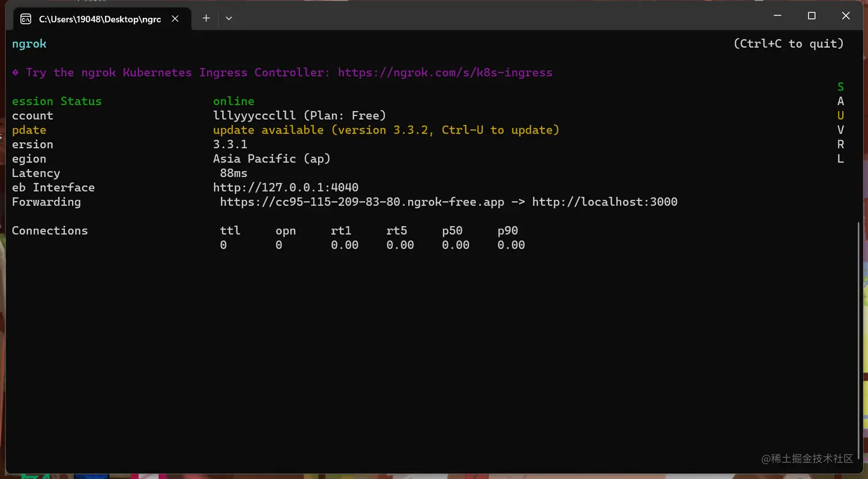This screenshot has width=868, height=479.
Task: Click the 'ttl' connections column header
Action: click(x=230, y=230)
